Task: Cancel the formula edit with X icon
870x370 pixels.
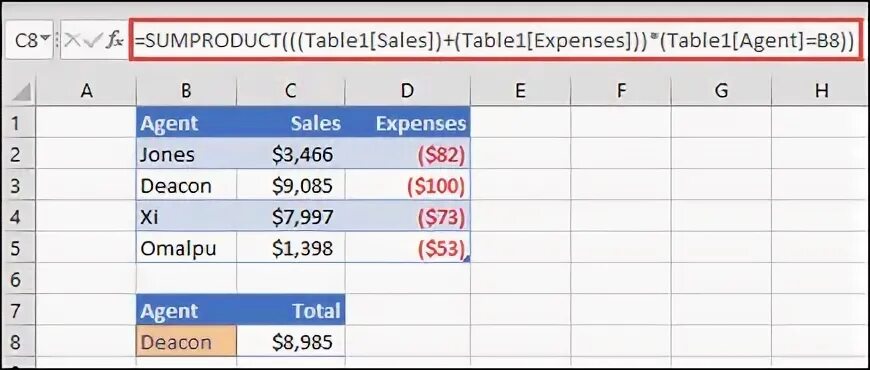Action: point(73,40)
